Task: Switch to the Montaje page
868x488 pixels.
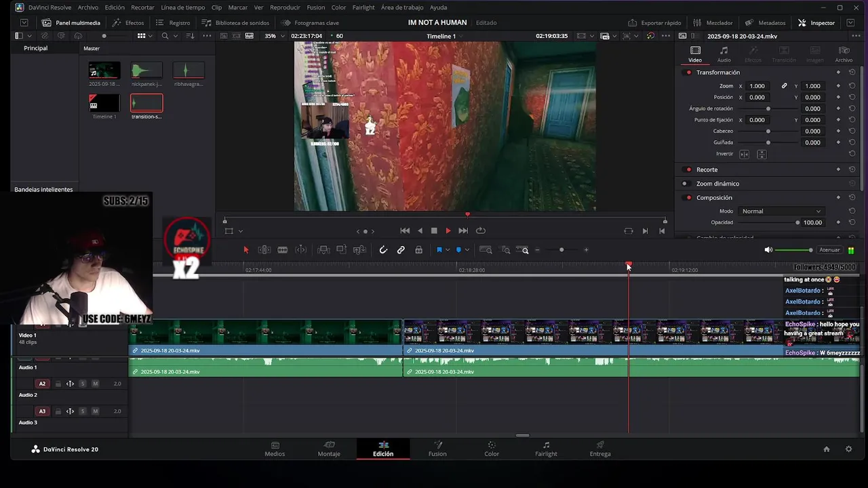Action: pyautogui.click(x=329, y=449)
